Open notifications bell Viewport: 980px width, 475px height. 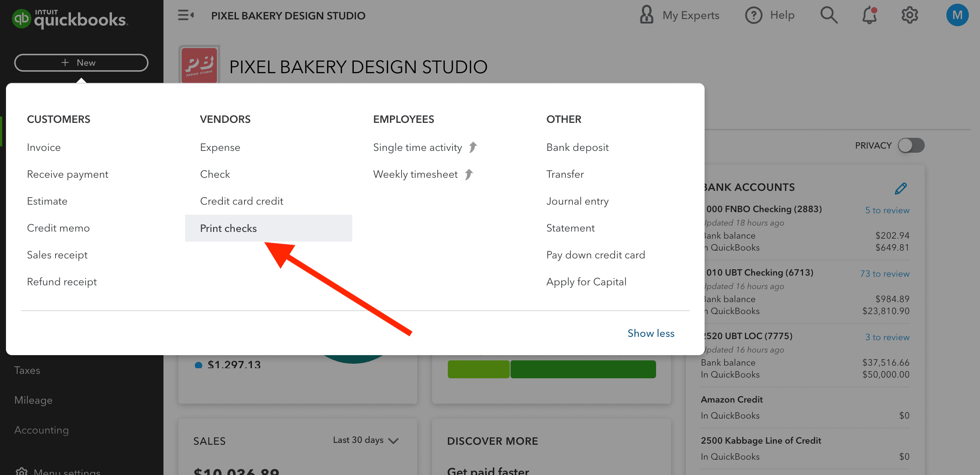(x=869, y=15)
